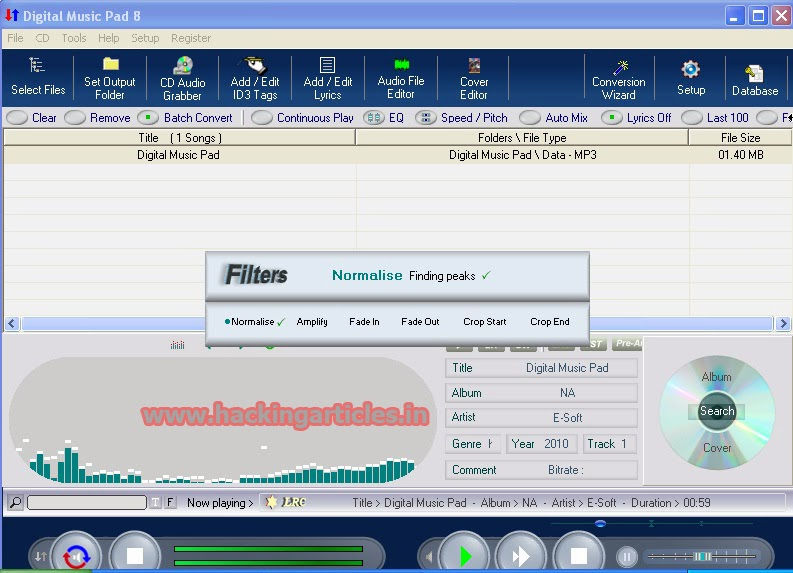The height and width of the screenshot is (573, 793).
Task: Toggle Batch Convert option
Action: (x=185, y=118)
